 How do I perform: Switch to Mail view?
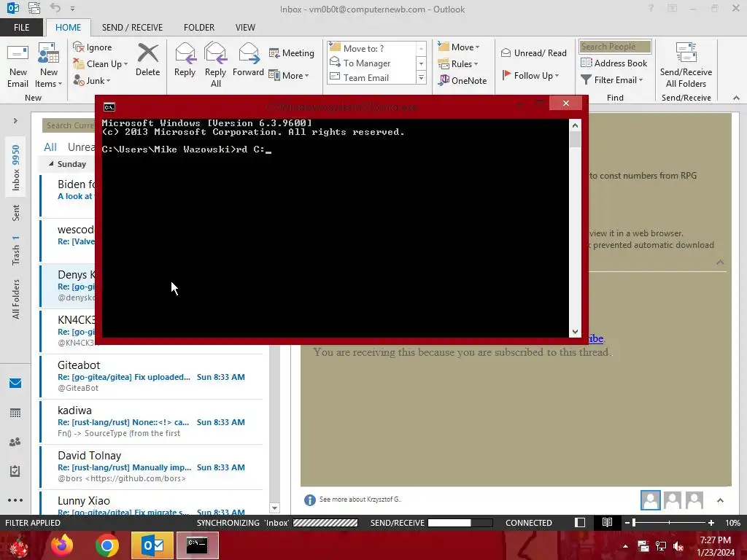coord(15,383)
